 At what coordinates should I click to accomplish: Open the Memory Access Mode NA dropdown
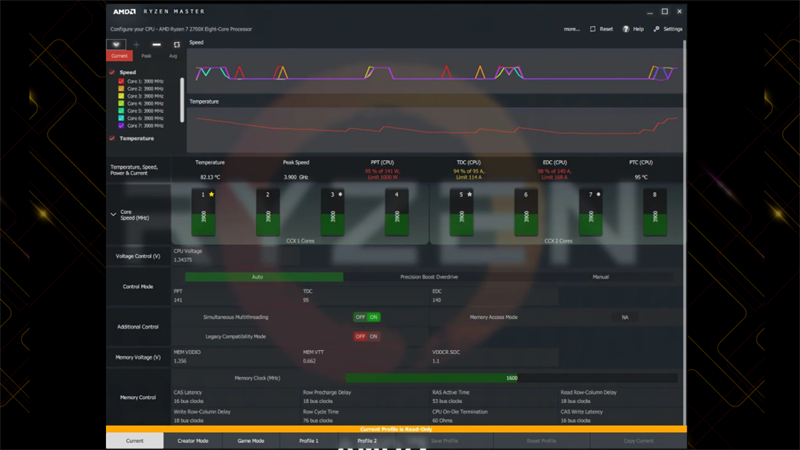click(625, 317)
